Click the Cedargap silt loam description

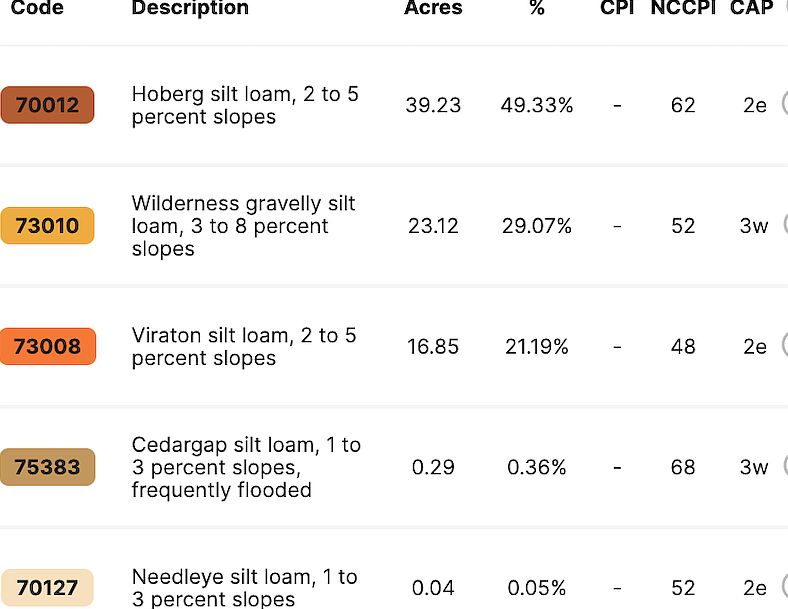246,467
